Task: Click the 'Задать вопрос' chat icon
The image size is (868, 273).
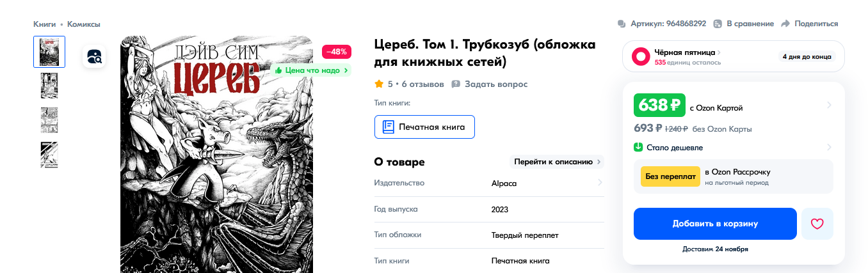Action: point(456,84)
